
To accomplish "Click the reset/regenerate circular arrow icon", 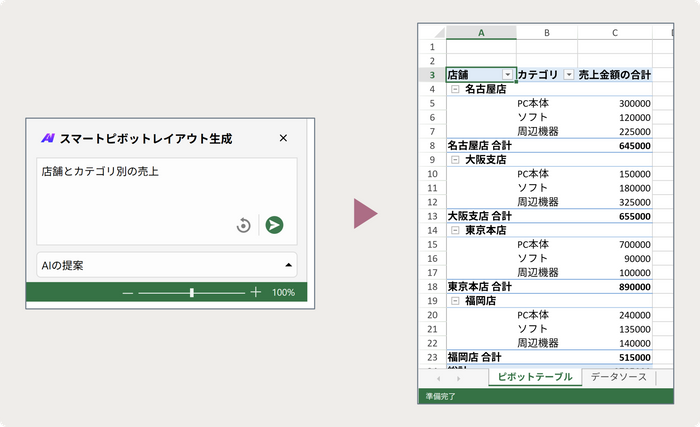I will click(243, 226).
